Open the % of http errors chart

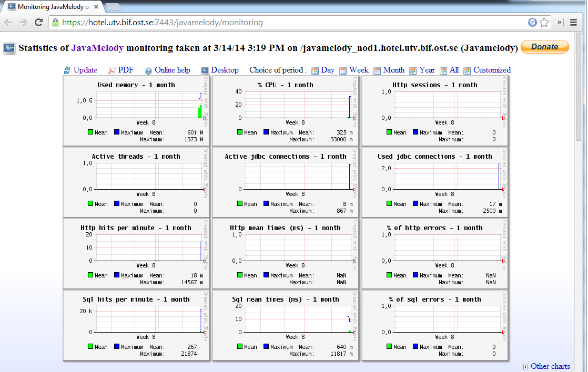434,254
